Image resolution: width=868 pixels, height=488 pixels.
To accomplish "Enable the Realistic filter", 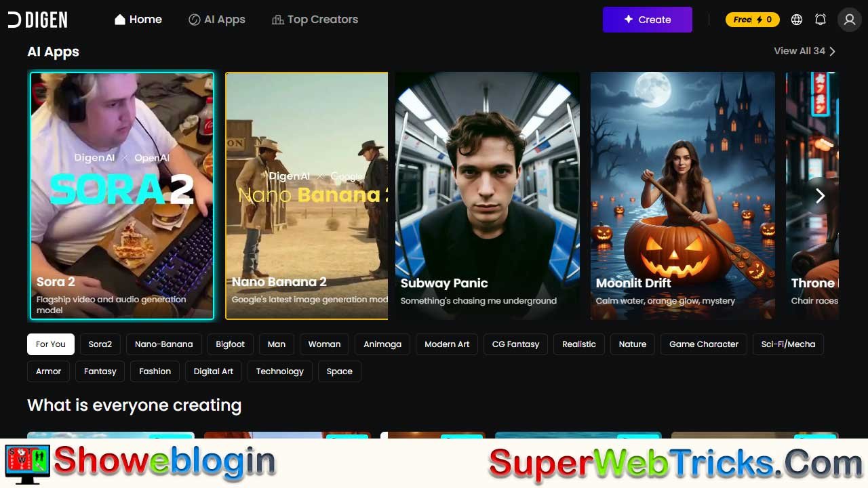I will pos(578,344).
